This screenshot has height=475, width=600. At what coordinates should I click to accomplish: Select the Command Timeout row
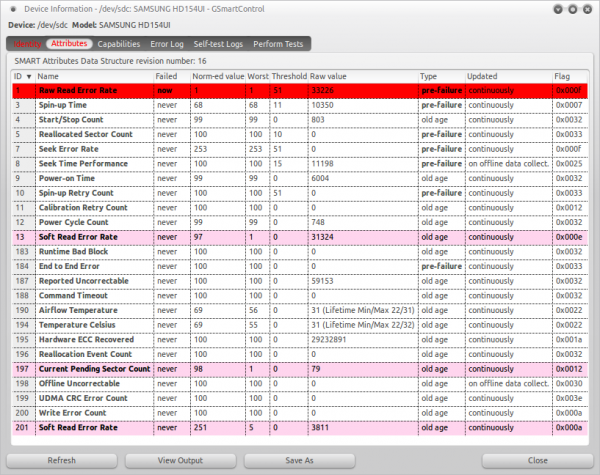coord(300,296)
